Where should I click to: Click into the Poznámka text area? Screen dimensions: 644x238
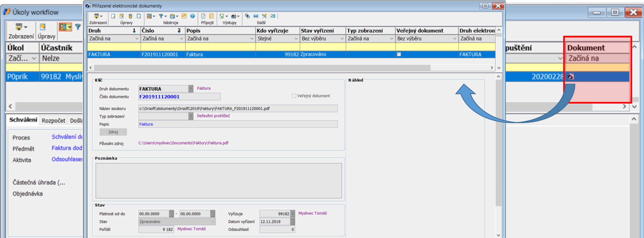click(218, 181)
